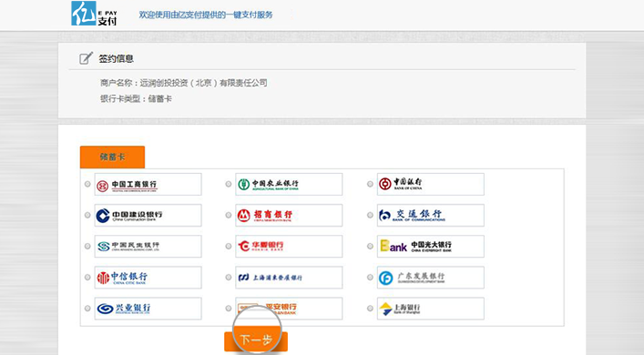Click the 中国建设银行 bank logo box
The image size is (644, 355).
[148, 215]
